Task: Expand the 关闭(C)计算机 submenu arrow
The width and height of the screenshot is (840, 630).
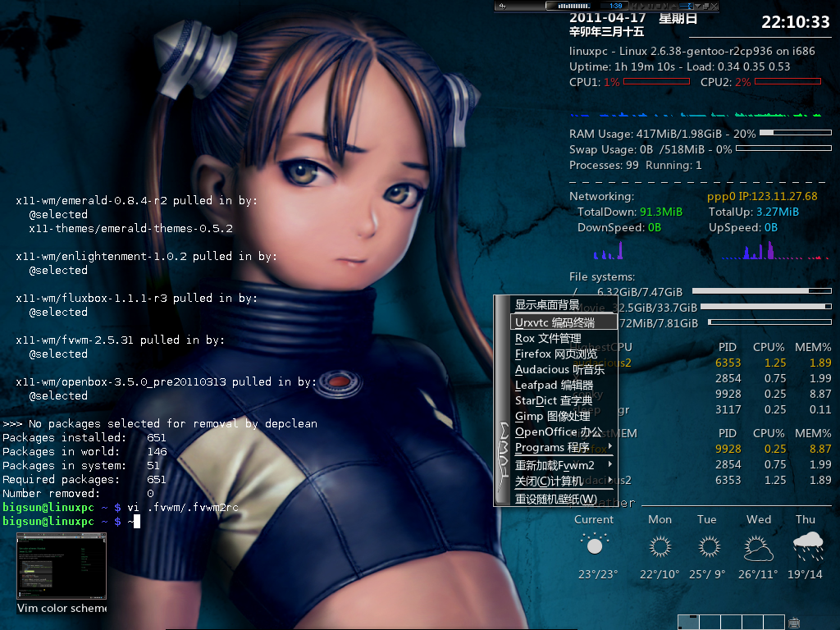Action: point(610,479)
